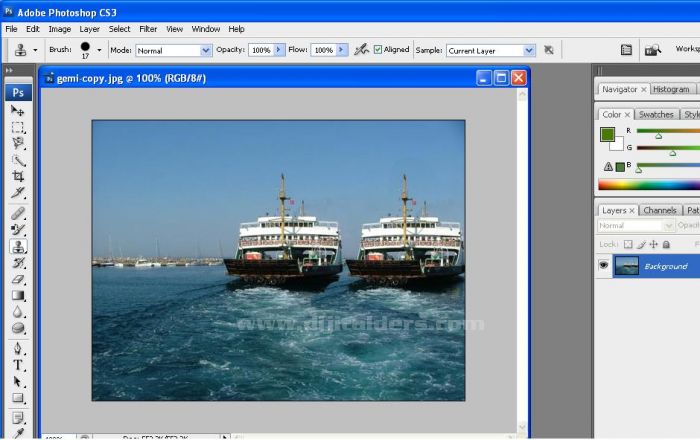This screenshot has width=700, height=440.
Task: Click the Ps logo atop the toolbox
Action: pyautogui.click(x=18, y=92)
